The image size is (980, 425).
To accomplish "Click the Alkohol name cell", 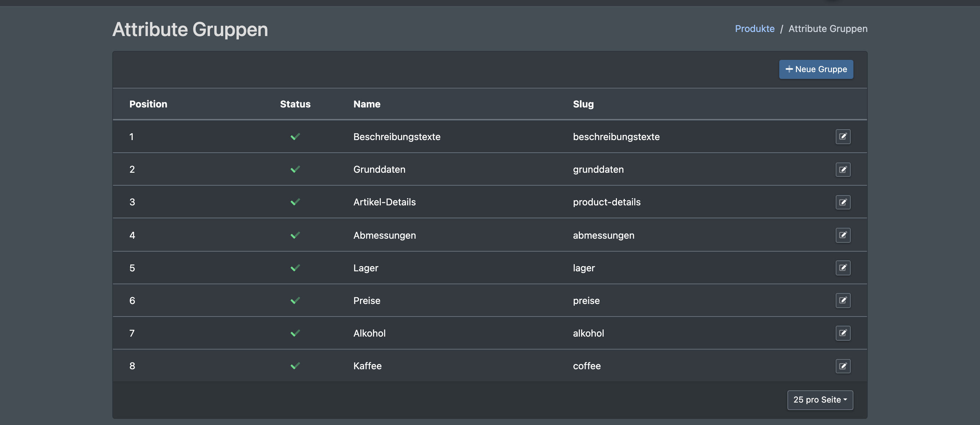I will coord(369,334).
